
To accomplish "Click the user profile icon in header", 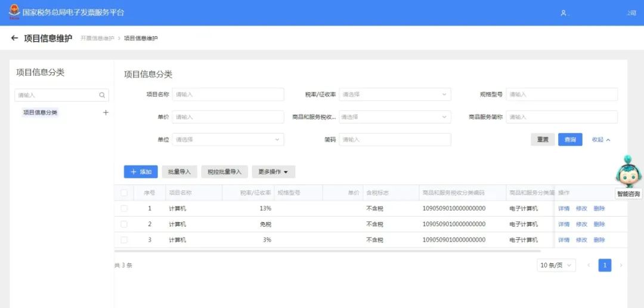I will [x=563, y=13].
